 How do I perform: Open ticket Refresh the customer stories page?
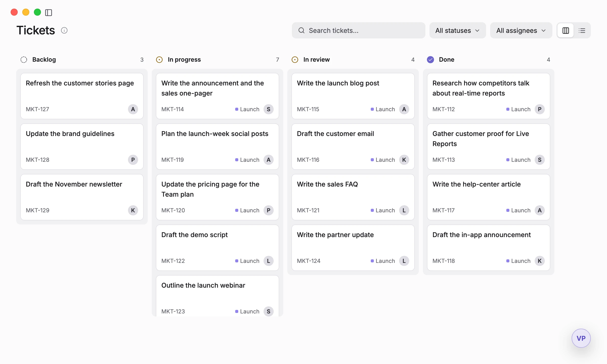tap(82, 96)
